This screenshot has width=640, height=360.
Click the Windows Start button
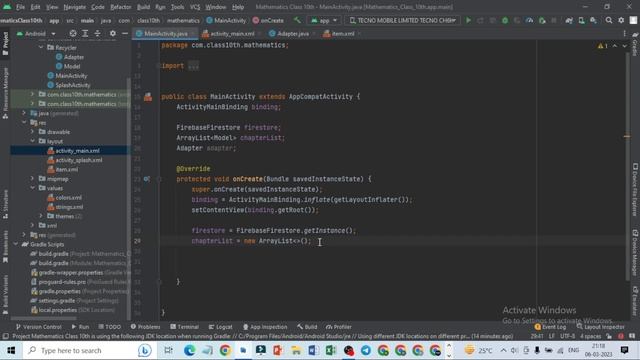(11, 350)
